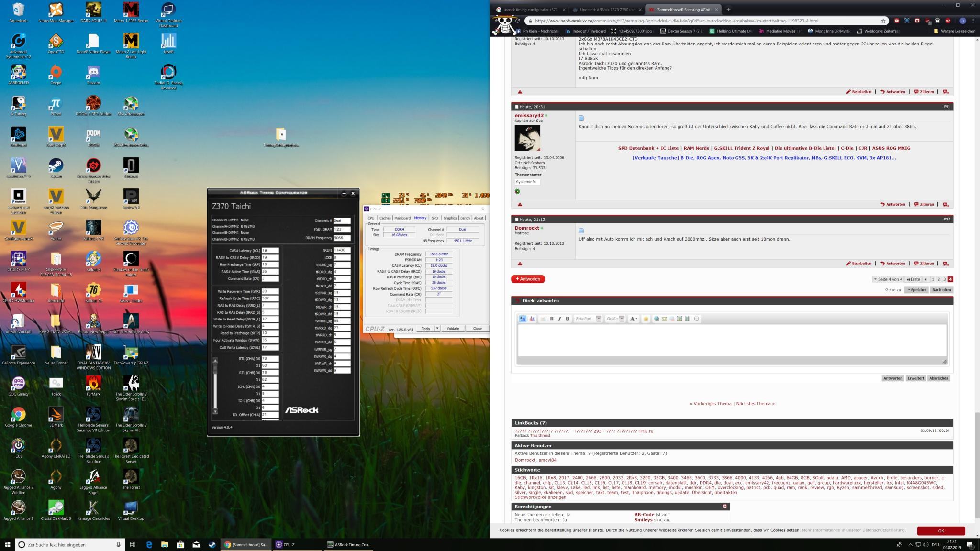Open the 'Seite 4 von 4' page dropdown
The height and width of the screenshot is (551, 980).
coord(888,279)
